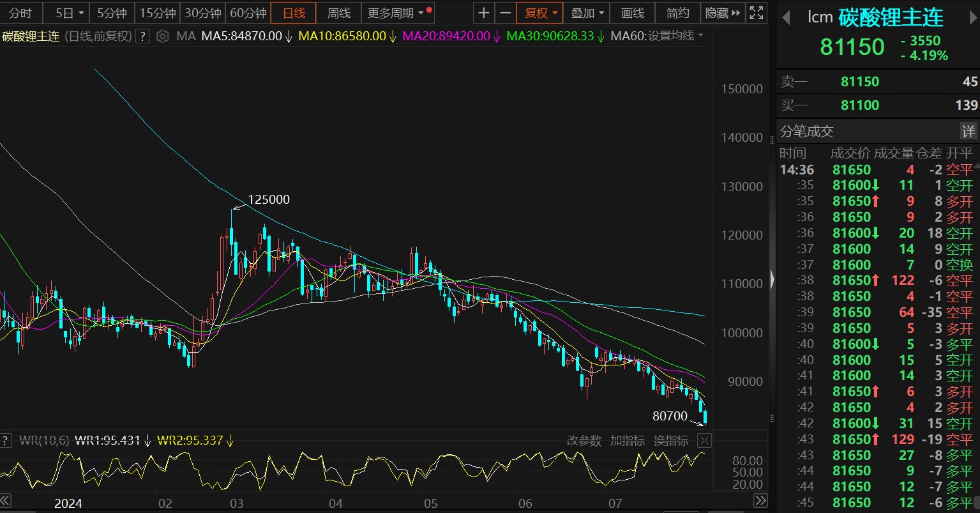Click the MA30:90628.33 value
Image resolution: width=980 pixels, height=513 pixels.
(550, 36)
